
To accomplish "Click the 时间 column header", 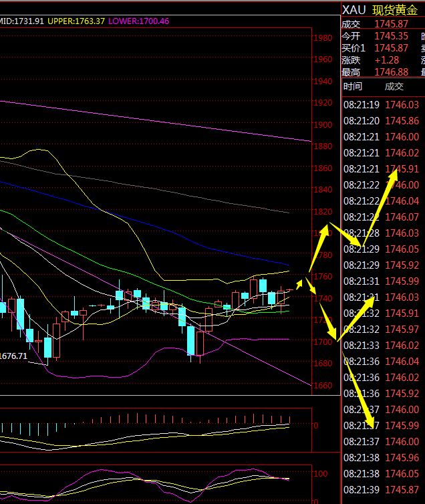I will (x=352, y=86).
